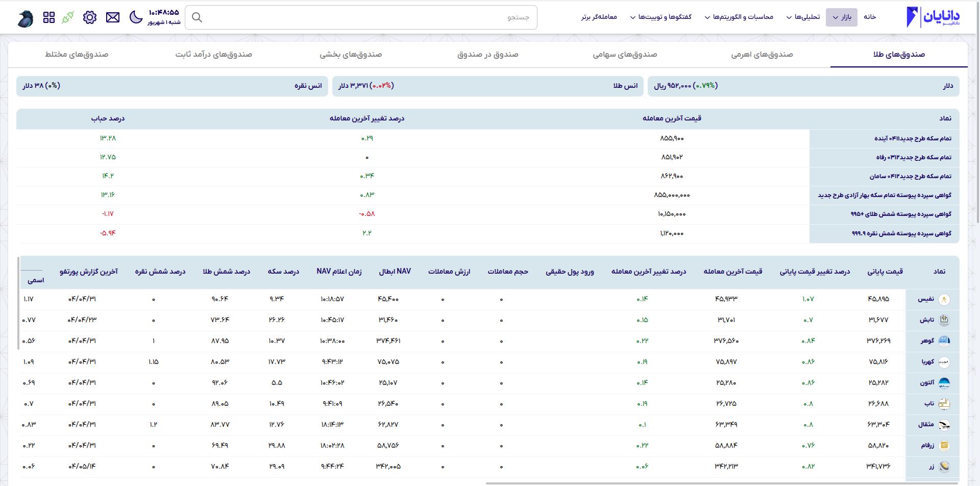Image resolution: width=980 pixels, height=486 pixels.
Task: Sort by NAV ابطال column header
Action: (x=395, y=272)
